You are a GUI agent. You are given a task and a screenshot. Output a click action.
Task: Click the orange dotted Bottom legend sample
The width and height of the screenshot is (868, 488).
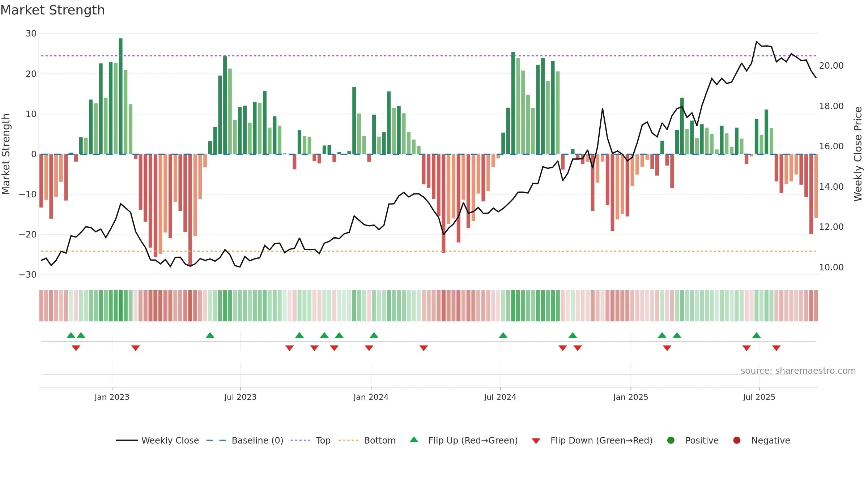click(x=349, y=440)
